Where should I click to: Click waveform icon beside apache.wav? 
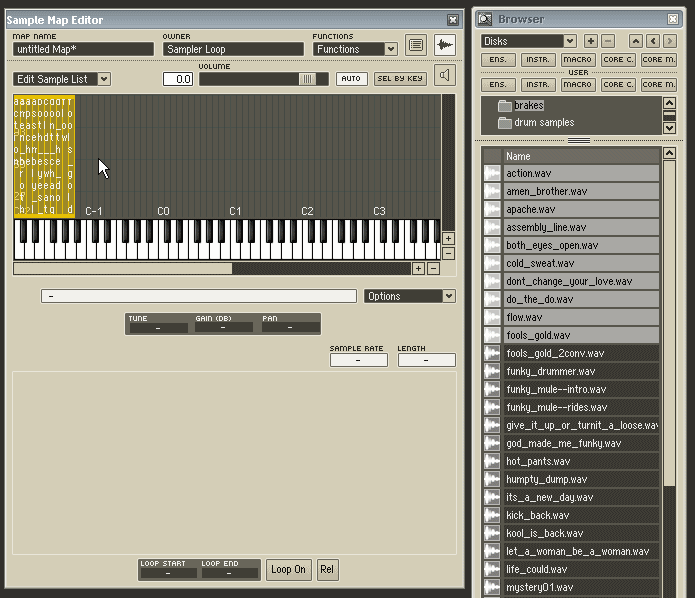click(x=492, y=209)
